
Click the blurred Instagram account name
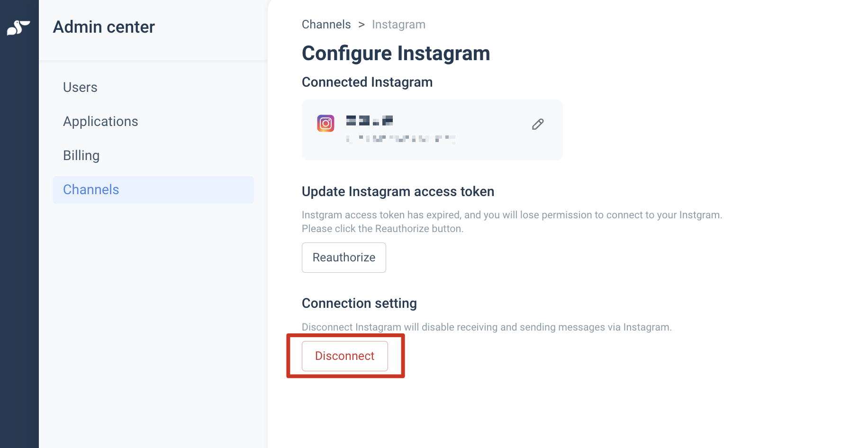coord(370,120)
